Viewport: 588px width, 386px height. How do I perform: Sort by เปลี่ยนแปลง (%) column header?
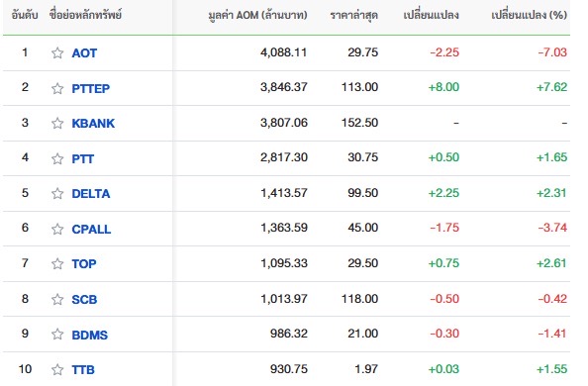coord(530,15)
